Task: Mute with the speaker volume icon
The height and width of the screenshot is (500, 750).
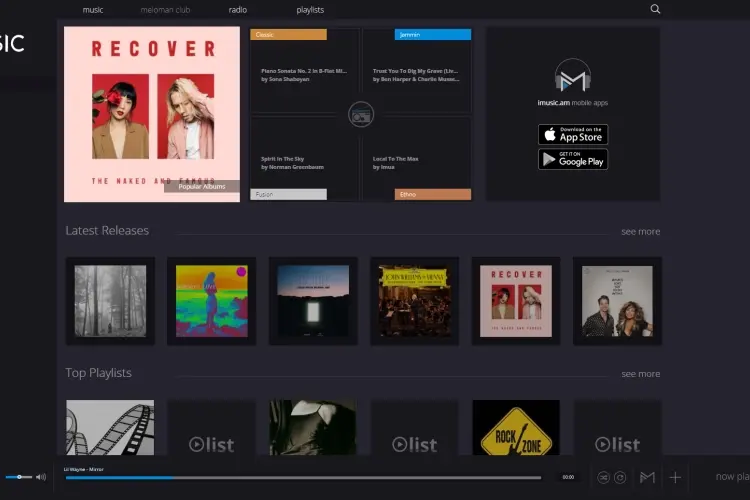Action: [41, 477]
